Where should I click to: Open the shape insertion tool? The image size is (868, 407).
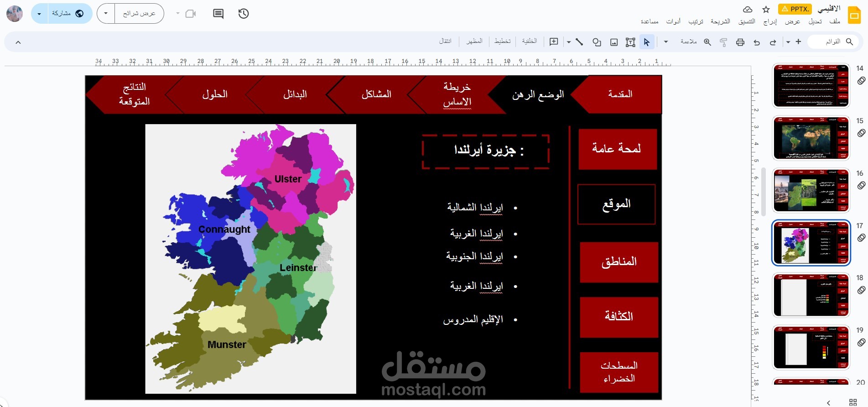click(x=597, y=42)
